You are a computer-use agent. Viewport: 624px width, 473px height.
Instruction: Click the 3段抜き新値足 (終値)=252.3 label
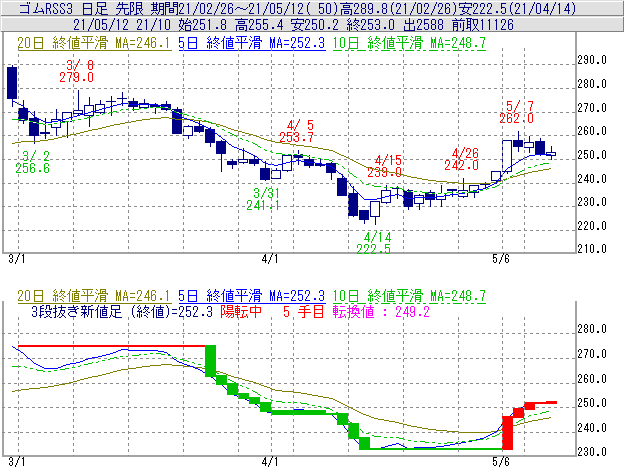pyautogui.click(x=122, y=311)
